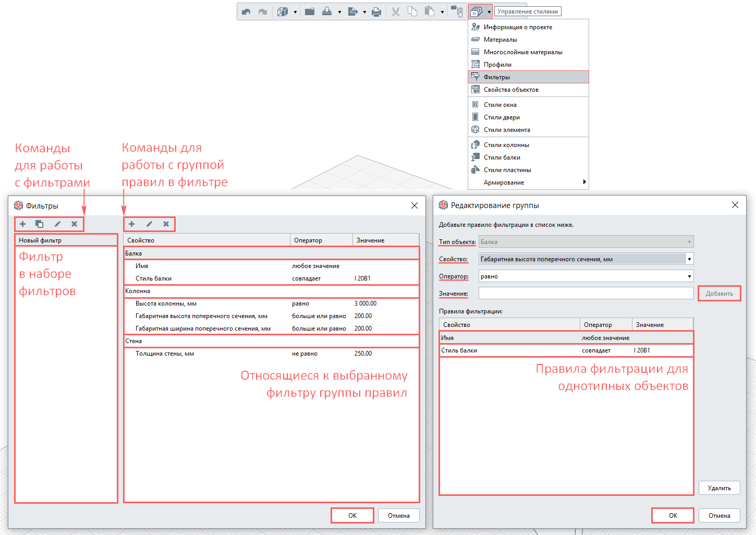Click the Управление стилями toolbar icon
Image resolution: width=756 pixels, height=535 pixels.
click(x=475, y=11)
